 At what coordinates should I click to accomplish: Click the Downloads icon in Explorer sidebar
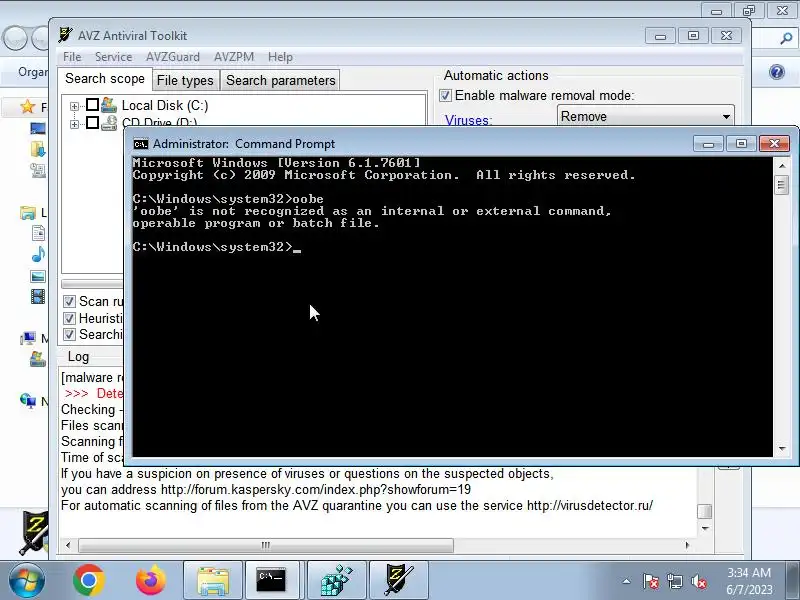pyautogui.click(x=38, y=149)
